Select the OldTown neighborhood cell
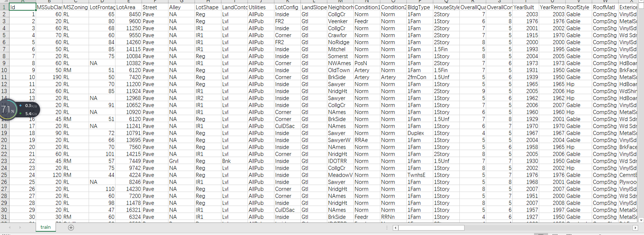The image size is (644, 235). 340,70
